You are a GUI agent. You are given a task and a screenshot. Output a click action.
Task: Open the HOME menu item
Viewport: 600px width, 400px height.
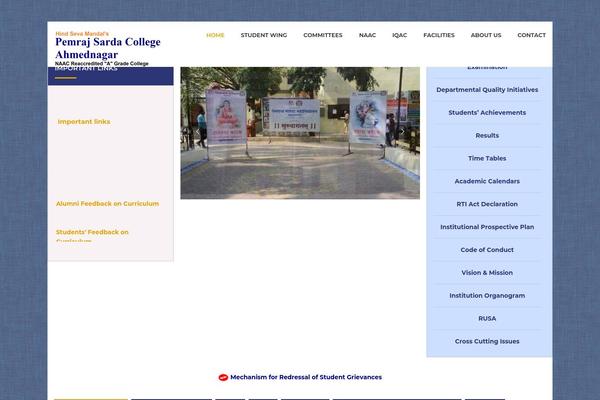point(215,35)
